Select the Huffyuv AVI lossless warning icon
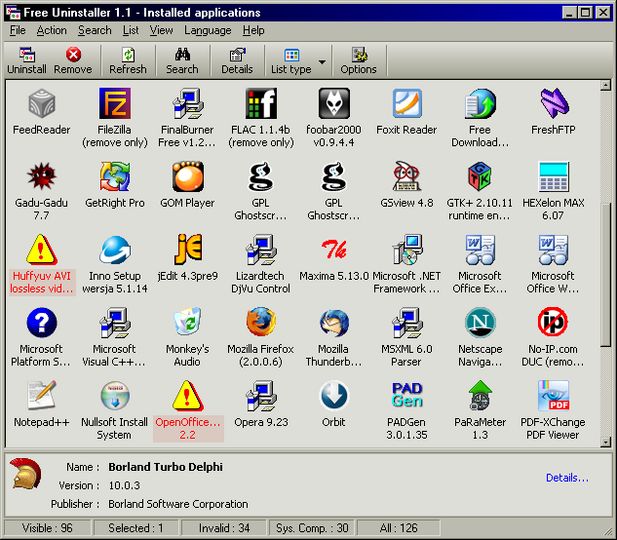The width and height of the screenshot is (617, 540). coord(42,250)
